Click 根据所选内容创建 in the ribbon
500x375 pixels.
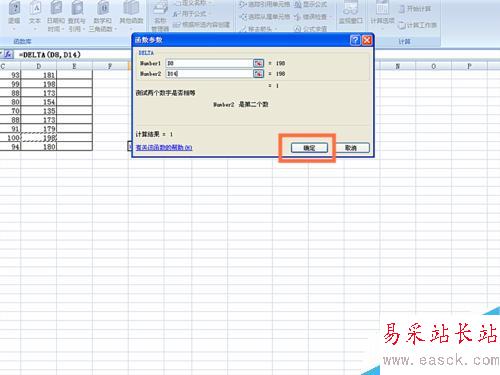click(x=201, y=24)
